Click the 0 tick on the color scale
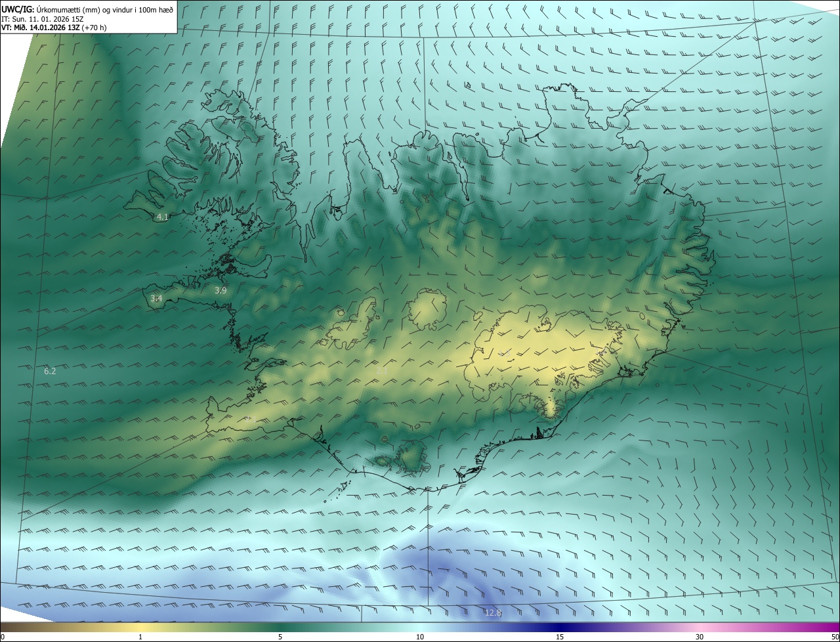 point(3,637)
